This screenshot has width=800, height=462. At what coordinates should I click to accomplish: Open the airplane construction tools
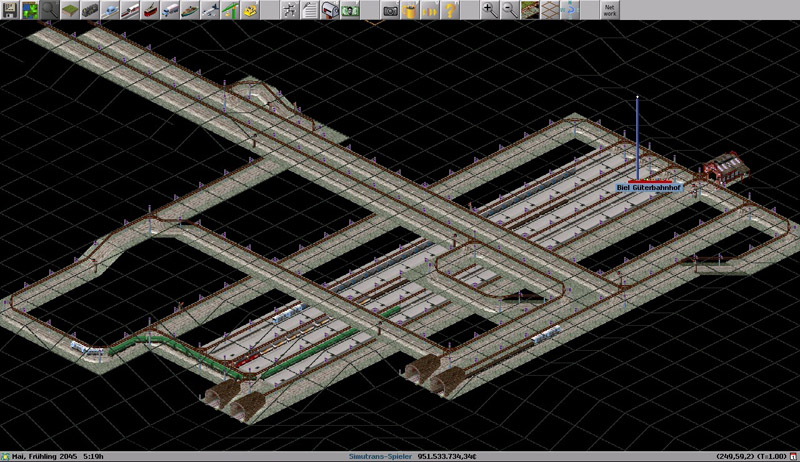pyautogui.click(x=210, y=10)
